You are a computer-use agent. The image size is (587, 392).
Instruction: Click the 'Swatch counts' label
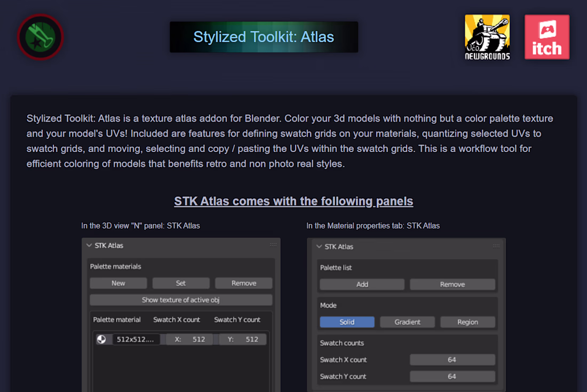click(x=342, y=343)
